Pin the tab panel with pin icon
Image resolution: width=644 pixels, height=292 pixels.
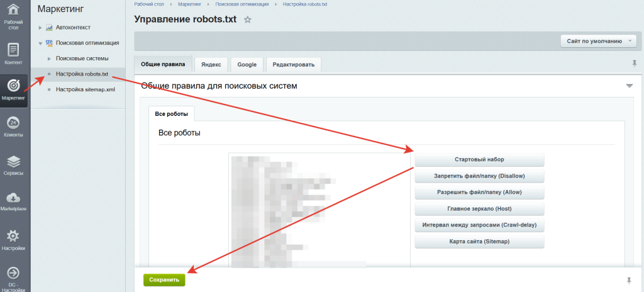click(634, 64)
